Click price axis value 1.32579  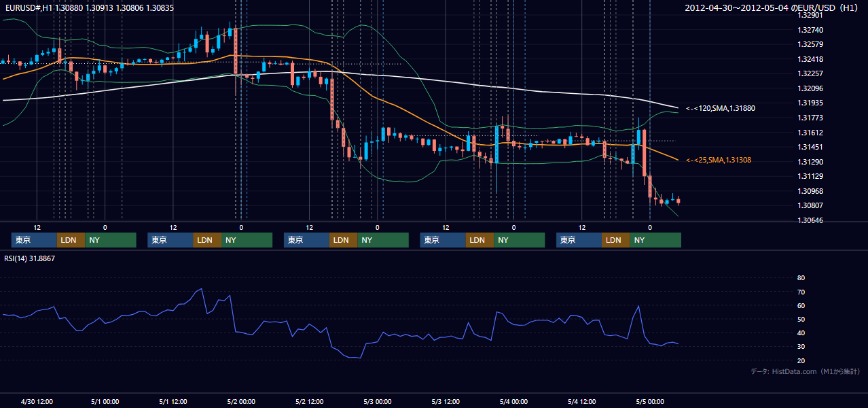(810, 45)
